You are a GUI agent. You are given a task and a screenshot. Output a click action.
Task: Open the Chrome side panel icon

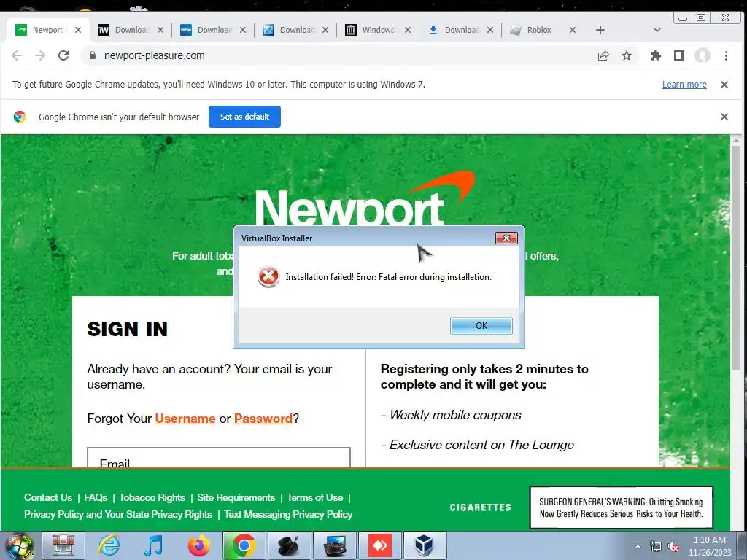(x=679, y=55)
